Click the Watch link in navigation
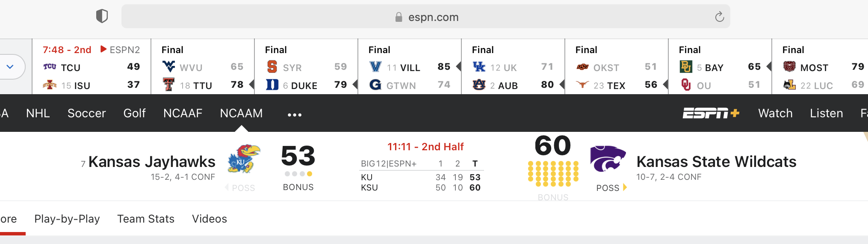The image size is (868, 244). (x=775, y=113)
